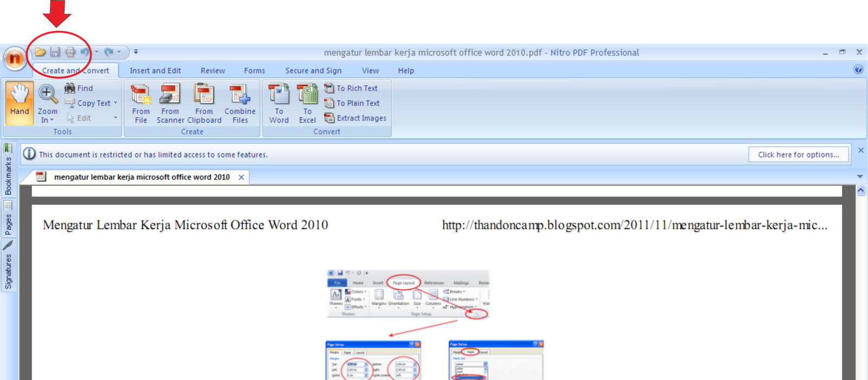
Task: Open the Pages side panel
Action: coord(8,218)
